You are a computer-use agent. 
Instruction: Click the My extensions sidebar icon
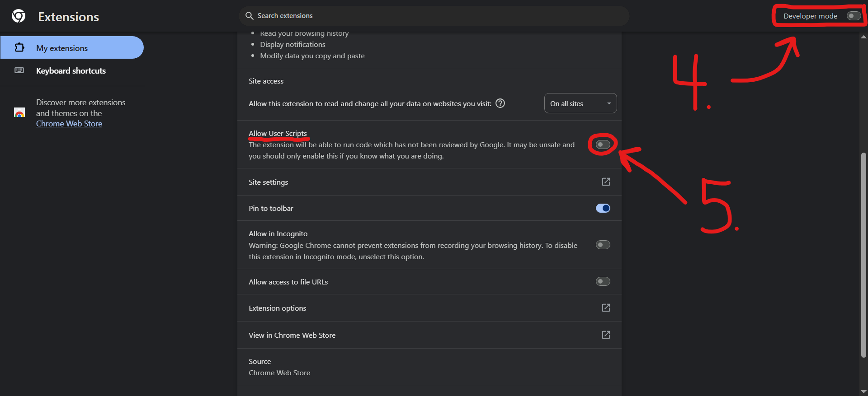(19, 47)
